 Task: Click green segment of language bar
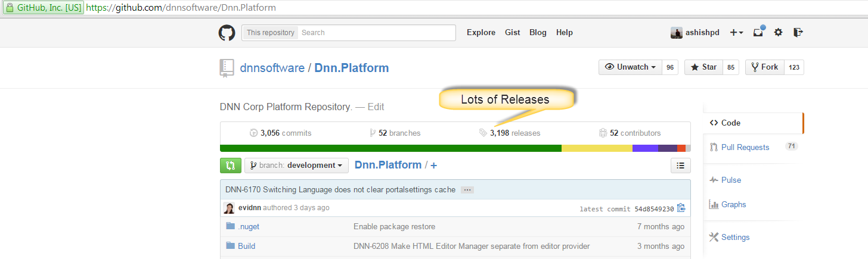coord(390,148)
